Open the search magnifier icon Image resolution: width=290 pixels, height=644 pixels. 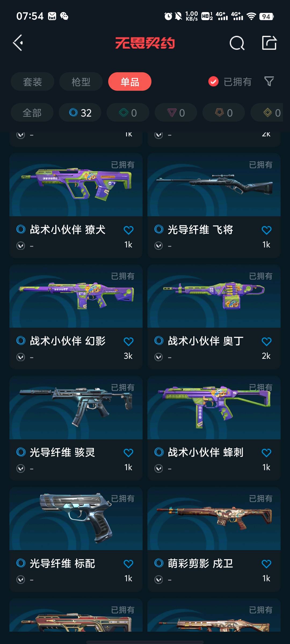(237, 43)
